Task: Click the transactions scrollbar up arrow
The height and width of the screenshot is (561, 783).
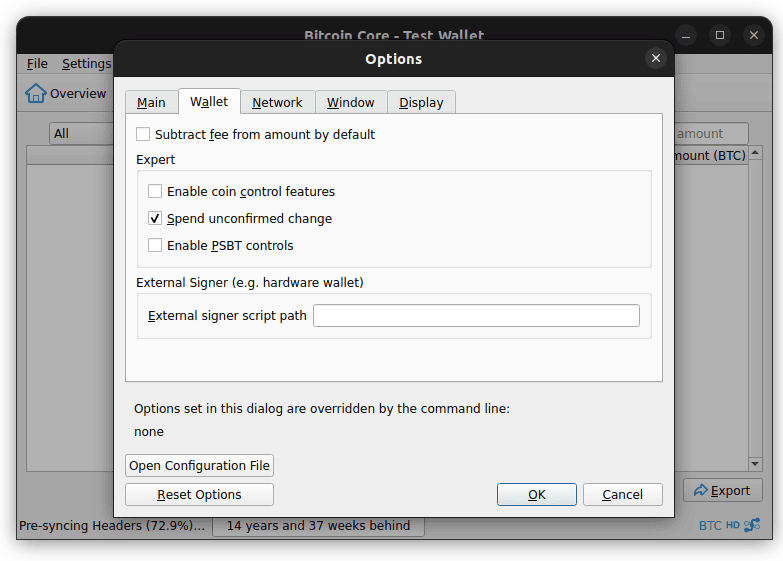Action: click(755, 152)
